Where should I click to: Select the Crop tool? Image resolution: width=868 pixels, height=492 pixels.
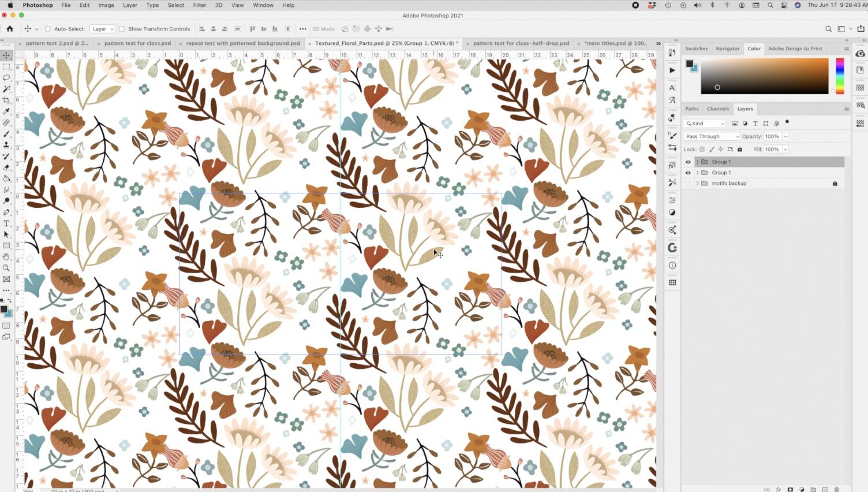(x=6, y=100)
